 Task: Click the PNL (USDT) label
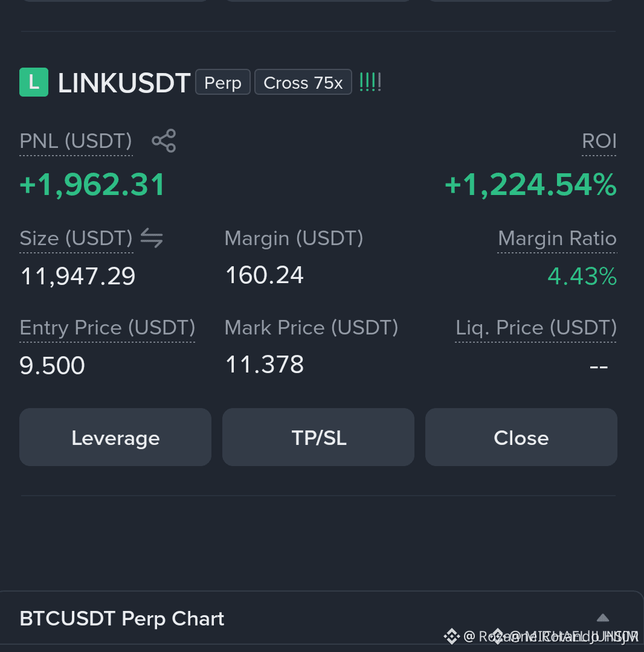[76, 141]
